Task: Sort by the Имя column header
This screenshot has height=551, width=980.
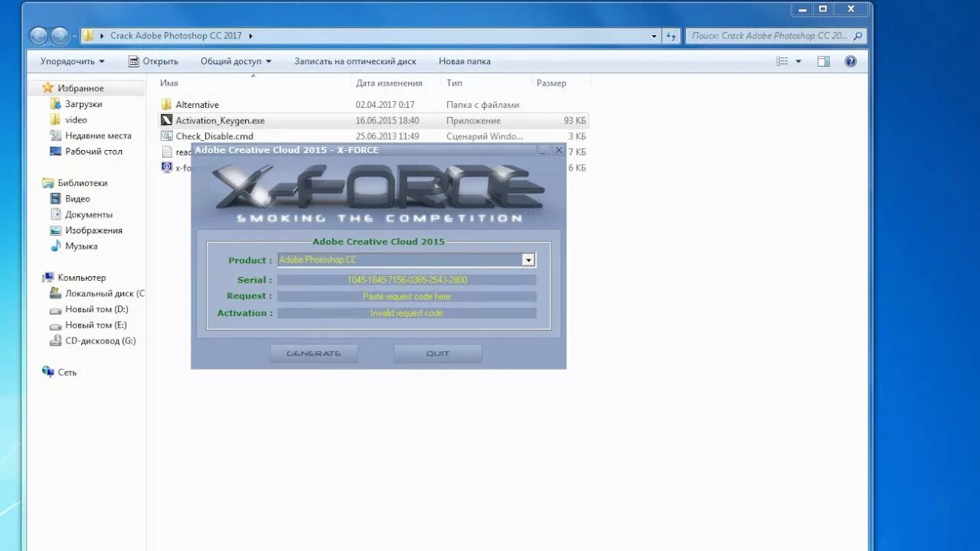Action: (169, 83)
